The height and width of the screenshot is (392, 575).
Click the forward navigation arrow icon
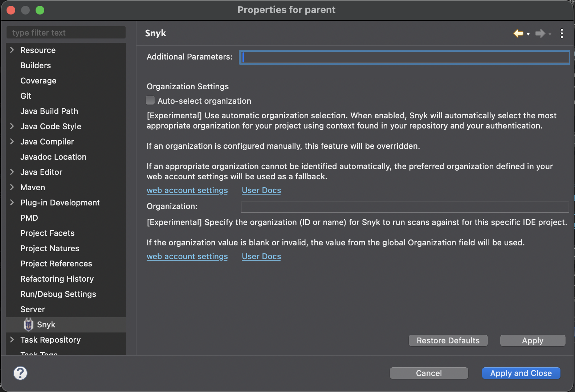[x=540, y=33]
